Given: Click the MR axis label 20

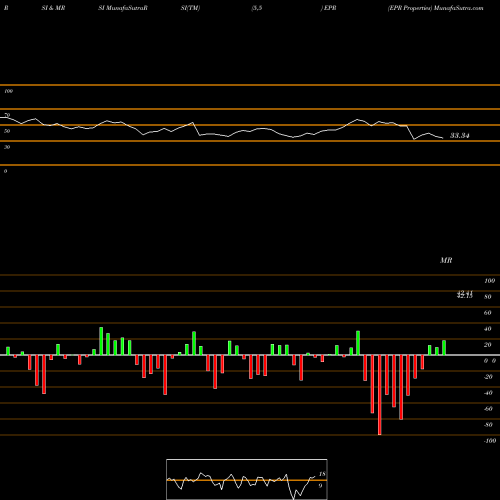Looking at the screenshot, I should click(488, 345).
